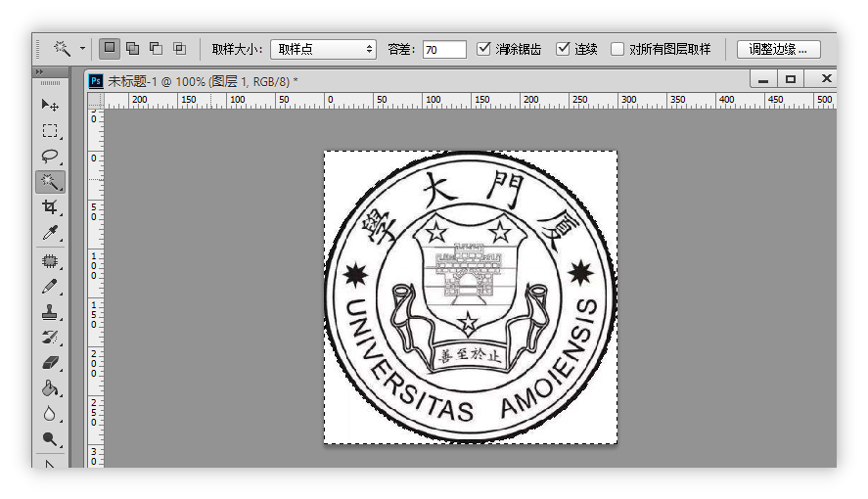Select the Move tool
868x499 pixels.
50,105
